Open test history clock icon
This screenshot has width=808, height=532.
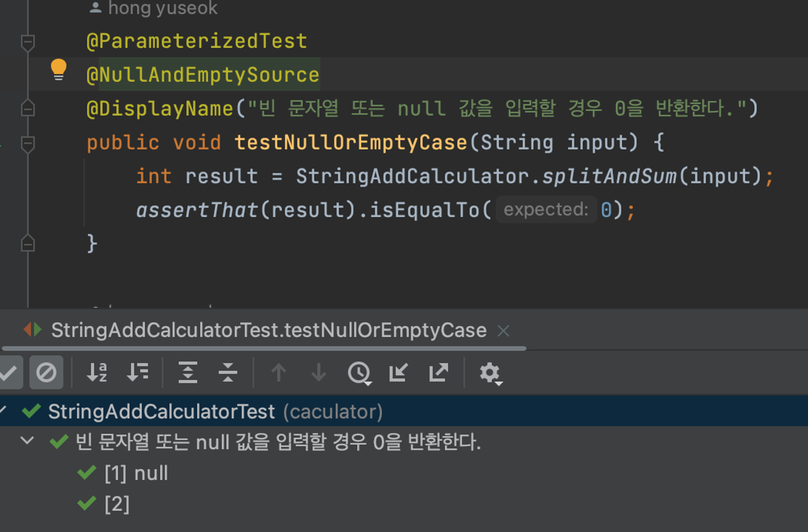[359, 372]
